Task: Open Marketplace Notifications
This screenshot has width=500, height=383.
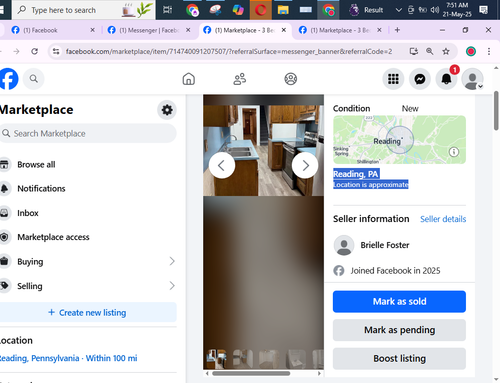Action: (x=41, y=189)
